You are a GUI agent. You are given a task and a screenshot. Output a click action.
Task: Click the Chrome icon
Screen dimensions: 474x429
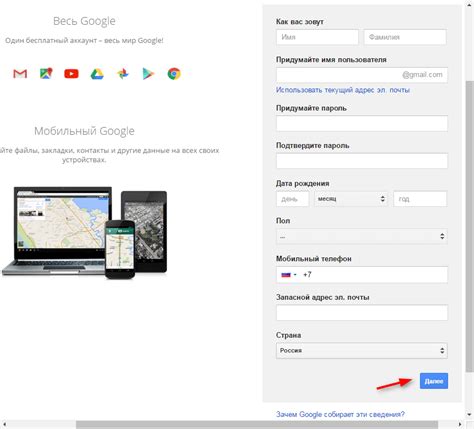click(x=174, y=74)
